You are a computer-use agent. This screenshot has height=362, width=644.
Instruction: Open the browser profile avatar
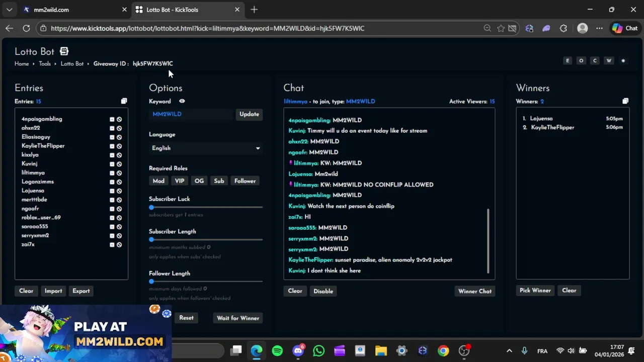coord(582,28)
